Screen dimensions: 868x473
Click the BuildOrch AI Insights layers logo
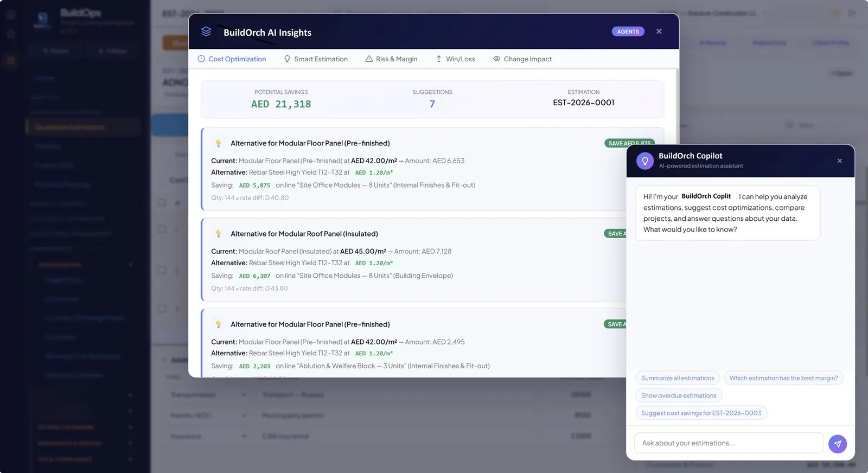click(x=206, y=31)
